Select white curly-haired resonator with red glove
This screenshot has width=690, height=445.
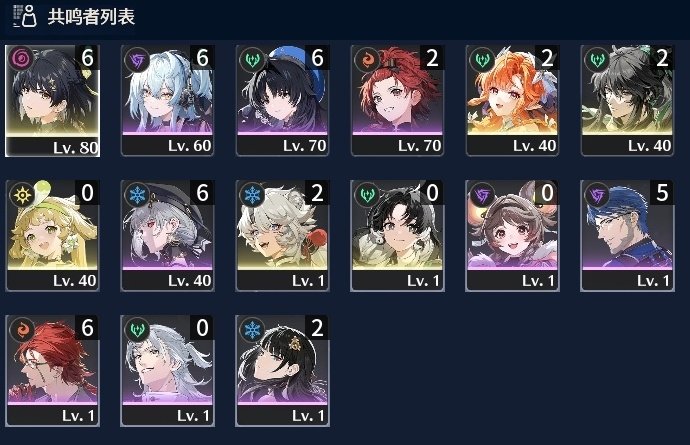coord(282,235)
